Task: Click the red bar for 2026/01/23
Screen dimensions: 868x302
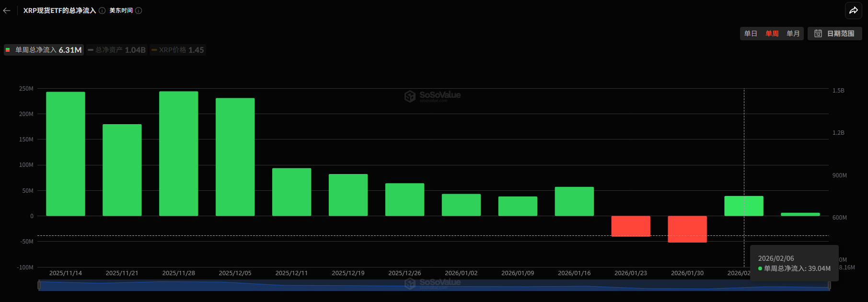Action: tap(630, 226)
